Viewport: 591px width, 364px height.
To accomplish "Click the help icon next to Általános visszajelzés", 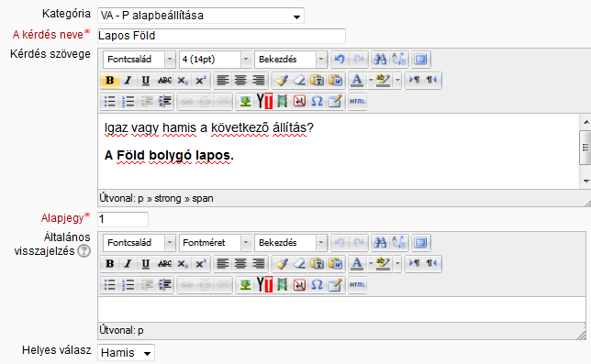I will tap(84, 250).
